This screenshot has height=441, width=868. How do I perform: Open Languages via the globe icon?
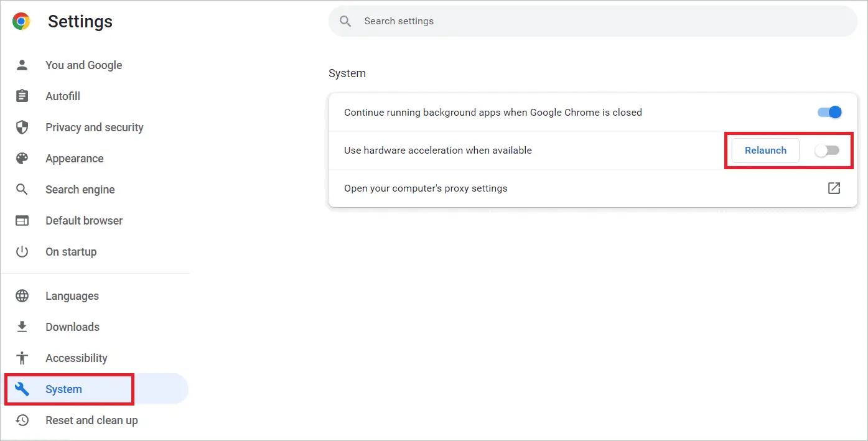(x=22, y=295)
